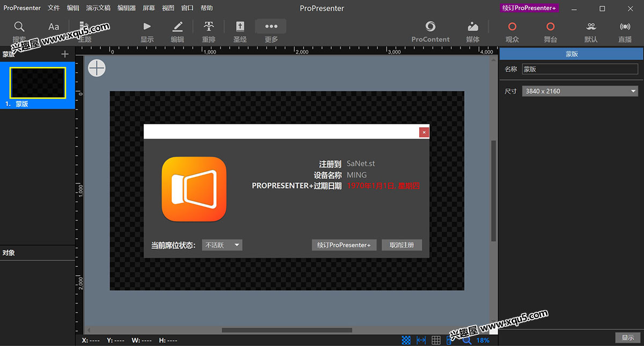644x346 pixels.
Task: Click the 显示 button at bottom right
Action: [628, 337]
